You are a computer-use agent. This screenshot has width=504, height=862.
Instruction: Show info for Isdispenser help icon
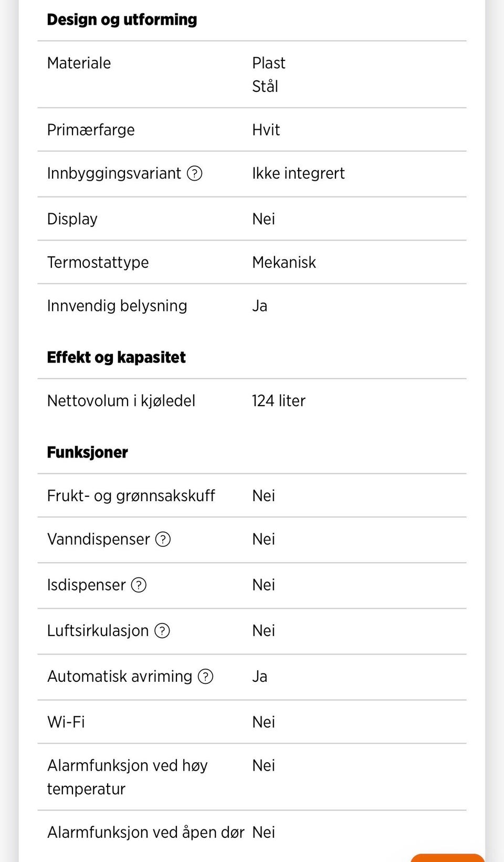[x=139, y=585]
